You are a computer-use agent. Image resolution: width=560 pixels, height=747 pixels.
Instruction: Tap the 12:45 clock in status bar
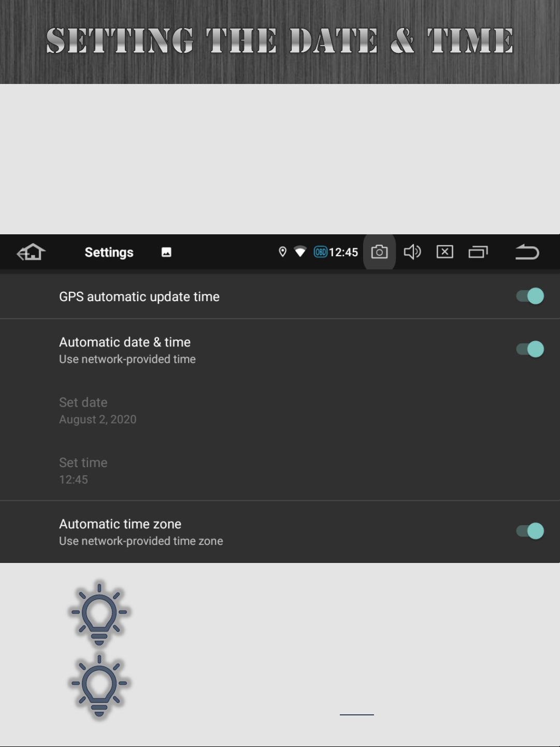(x=343, y=252)
